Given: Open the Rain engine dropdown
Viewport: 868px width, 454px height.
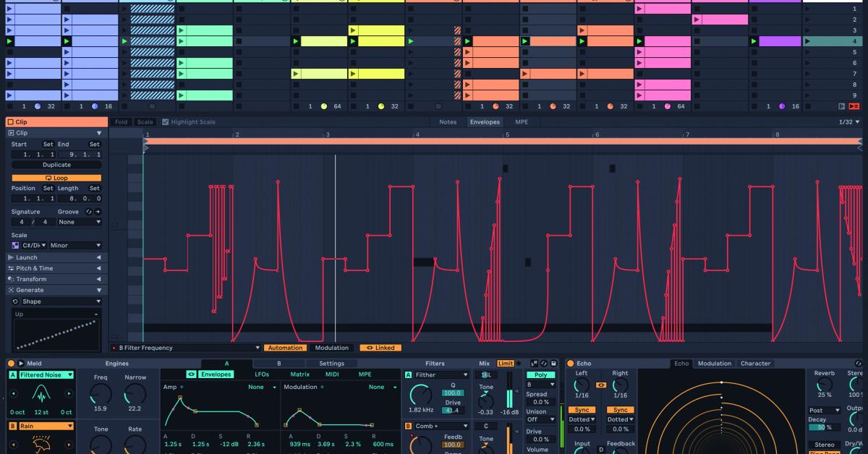Looking at the screenshot, I should pos(46,427).
